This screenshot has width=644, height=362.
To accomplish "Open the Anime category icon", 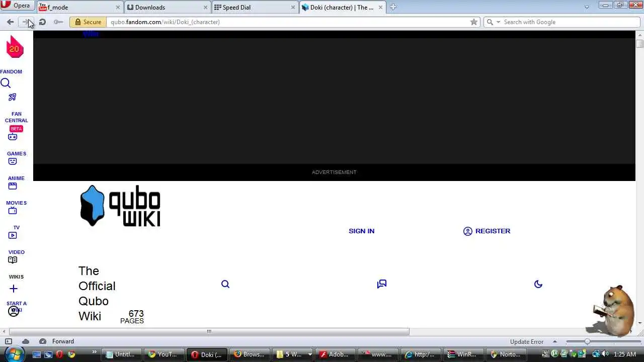I will pos(13,161).
